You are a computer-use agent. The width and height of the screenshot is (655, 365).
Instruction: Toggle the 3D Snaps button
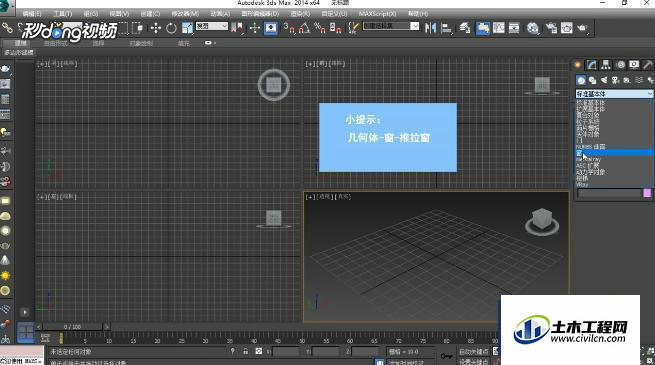click(x=289, y=28)
